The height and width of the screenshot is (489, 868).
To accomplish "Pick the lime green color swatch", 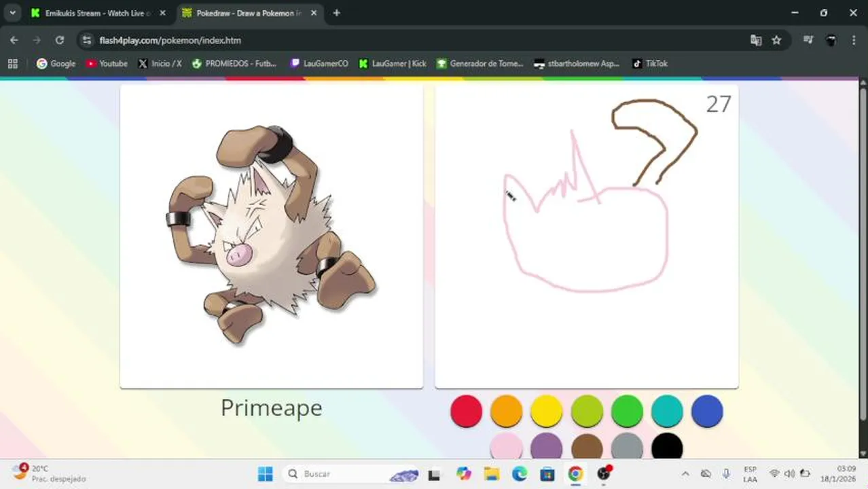I will (x=587, y=412).
